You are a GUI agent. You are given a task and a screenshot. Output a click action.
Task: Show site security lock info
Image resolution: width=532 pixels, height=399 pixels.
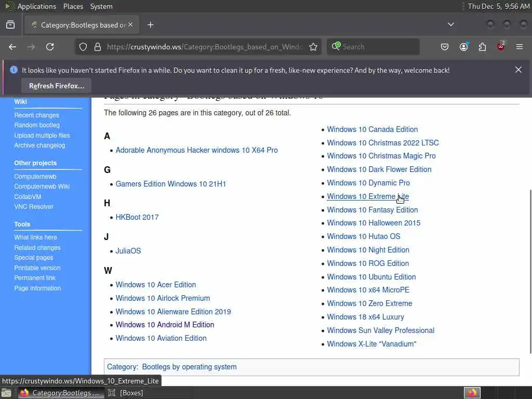click(x=98, y=47)
